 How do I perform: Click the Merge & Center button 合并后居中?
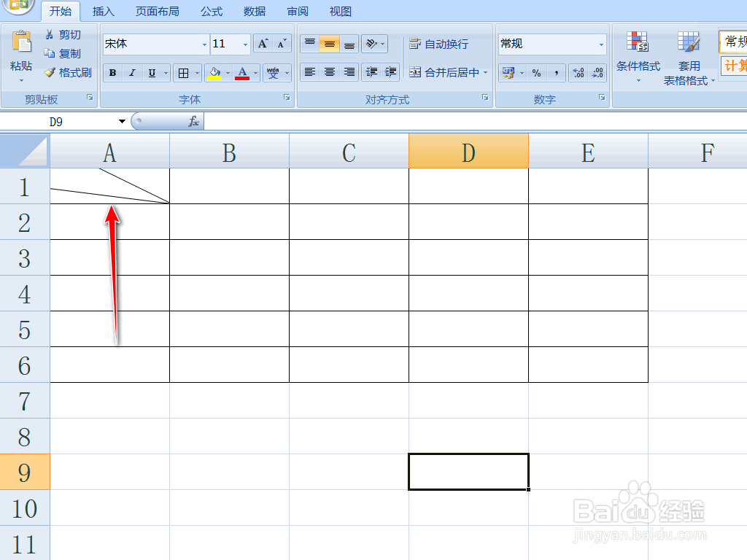(x=444, y=72)
